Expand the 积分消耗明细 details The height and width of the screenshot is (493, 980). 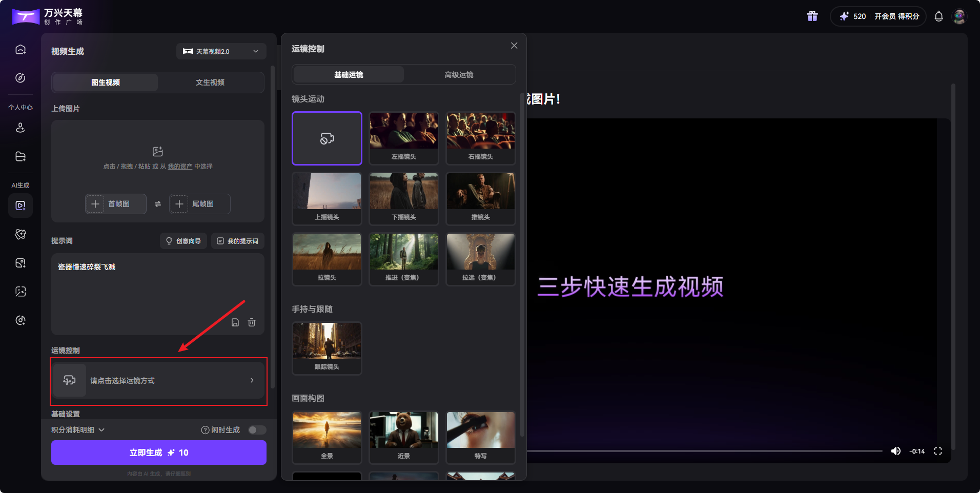(77, 430)
